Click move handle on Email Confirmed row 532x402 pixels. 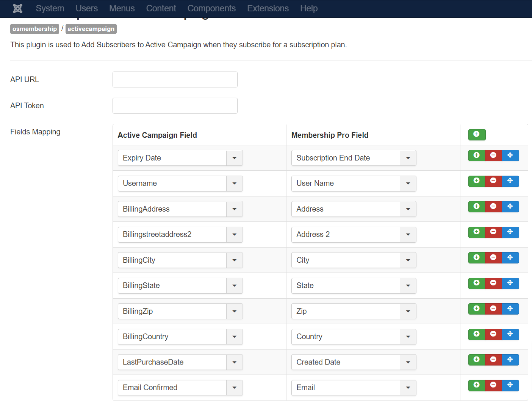[510, 385]
